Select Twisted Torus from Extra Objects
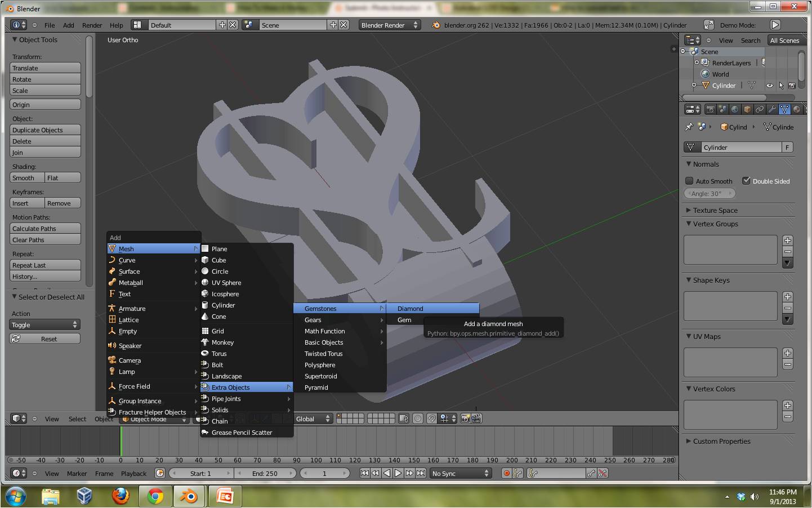 [x=340, y=353]
